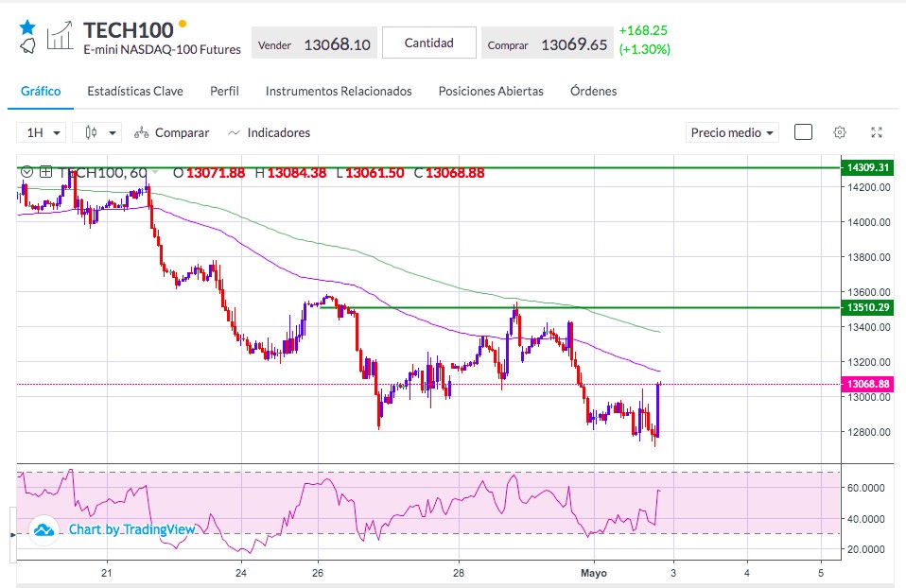This screenshot has height=588, width=906.
Task: Click the Mayo date label on time axis
Action: 594,573
